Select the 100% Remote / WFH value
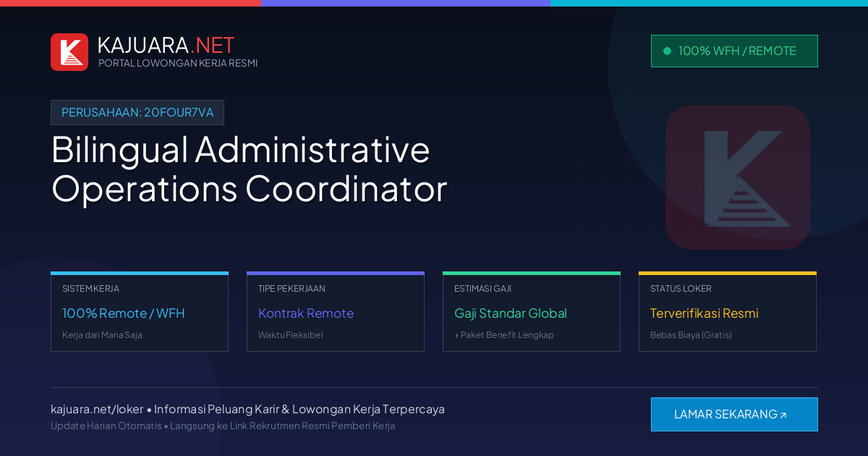 pos(124,313)
